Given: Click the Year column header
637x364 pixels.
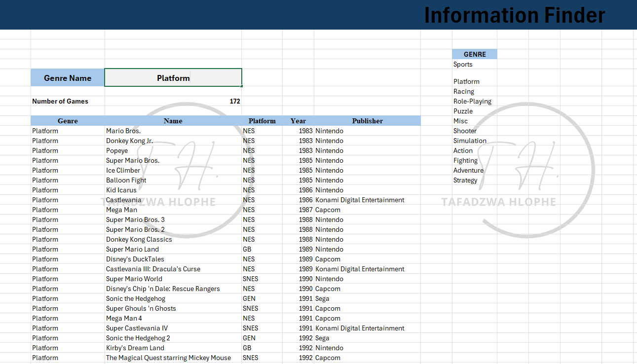Looking at the screenshot, I should [298, 121].
